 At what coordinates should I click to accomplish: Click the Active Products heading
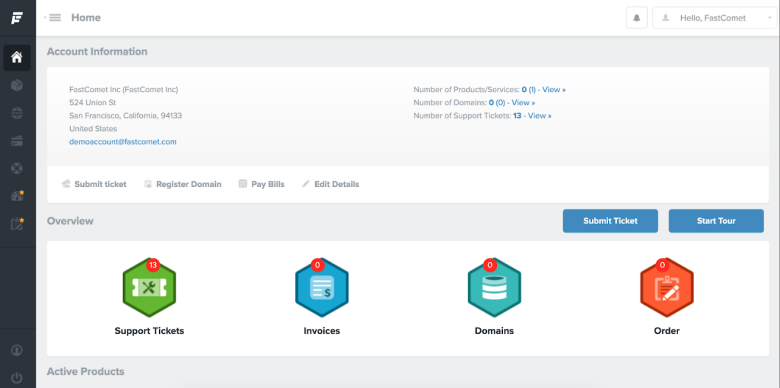coord(86,372)
